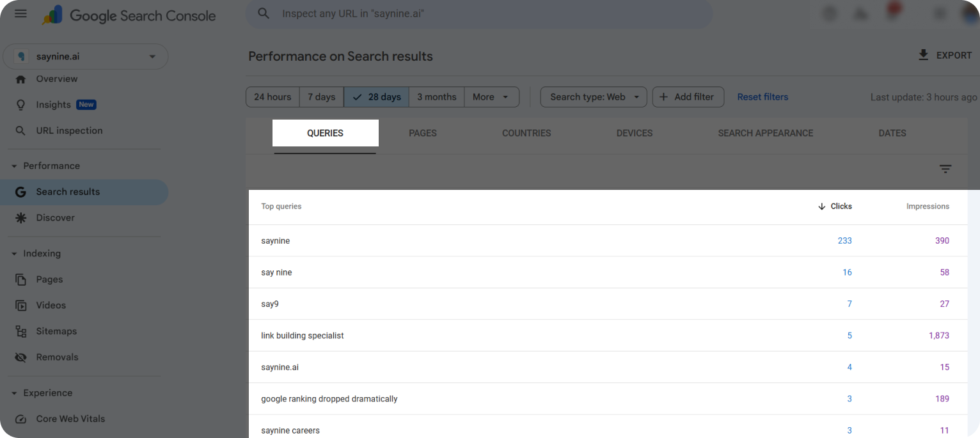The height and width of the screenshot is (438, 980).
Task: Switch to the Devices tab
Action: coord(635,133)
